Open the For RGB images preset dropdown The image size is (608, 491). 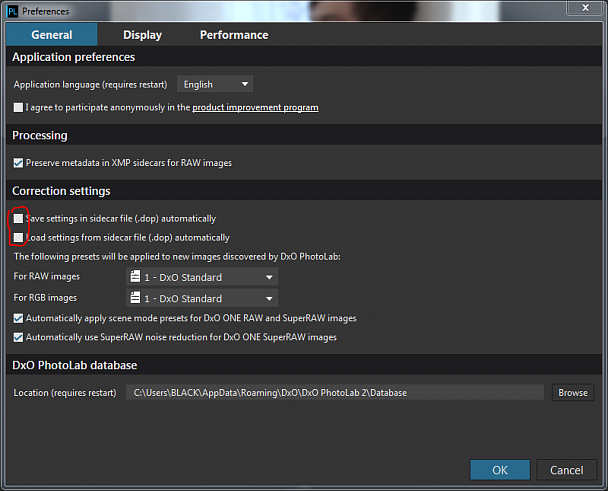(202, 298)
